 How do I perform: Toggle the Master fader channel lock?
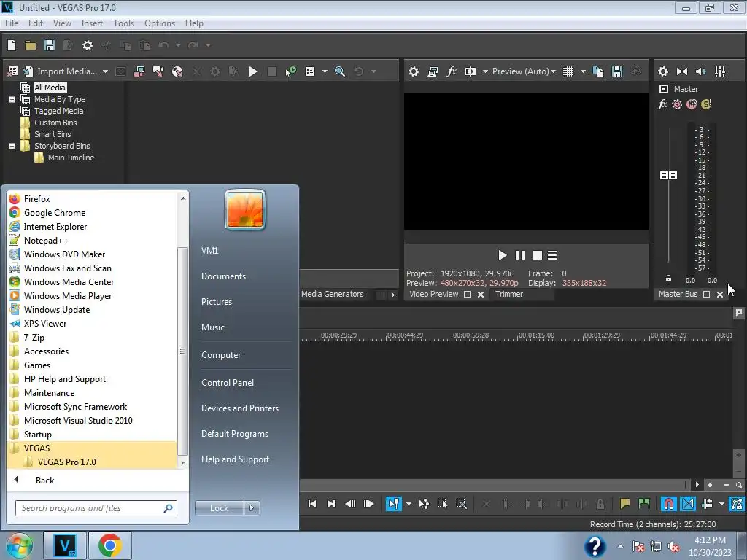click(668, 278)
